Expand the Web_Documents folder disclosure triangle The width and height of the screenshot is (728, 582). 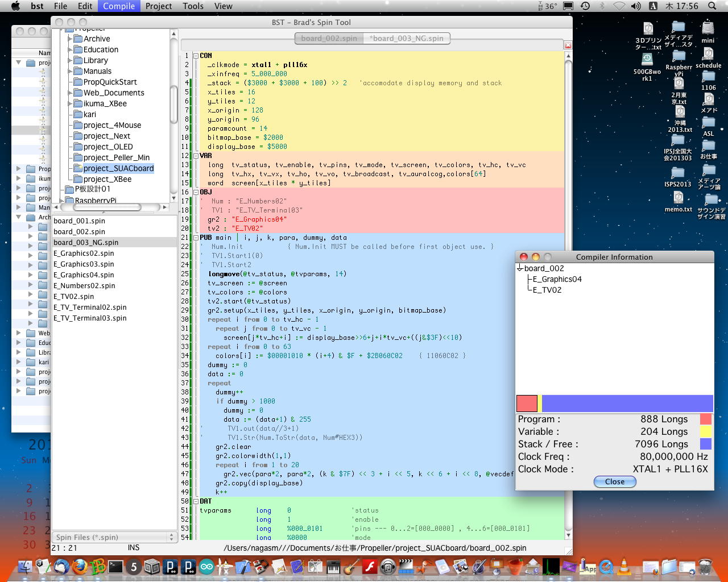point(71,93)
